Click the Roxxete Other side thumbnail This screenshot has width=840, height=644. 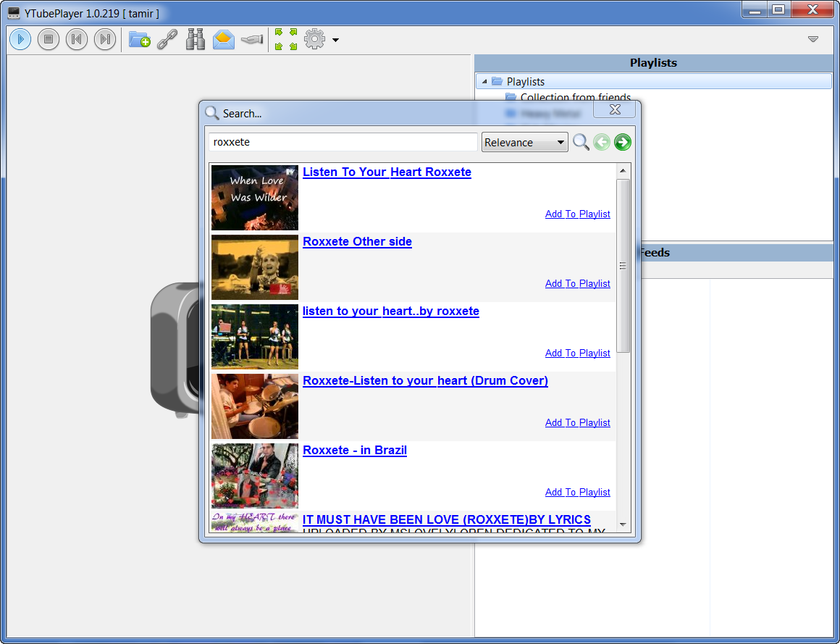click(255, 267)
